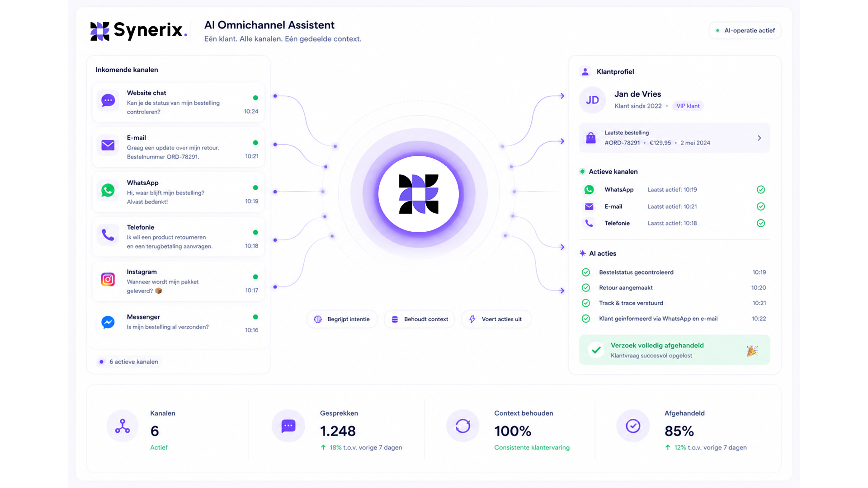868x488 pixels.
Task: Click the 6 actieve kanalen badge
Action: tap(129, 362)
